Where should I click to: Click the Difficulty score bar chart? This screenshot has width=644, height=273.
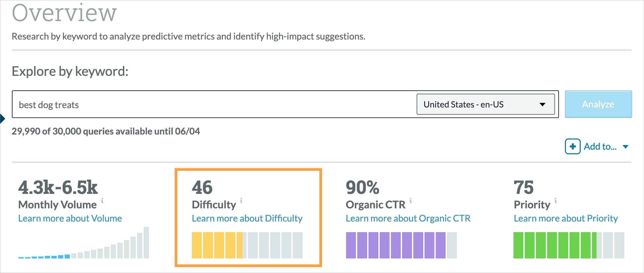pos(247,245)
